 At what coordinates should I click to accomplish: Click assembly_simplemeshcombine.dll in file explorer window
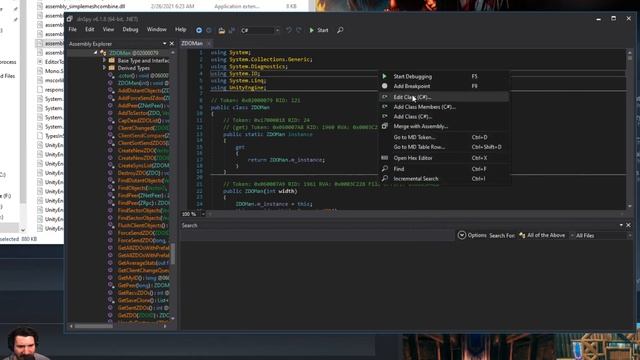[85, 6]
